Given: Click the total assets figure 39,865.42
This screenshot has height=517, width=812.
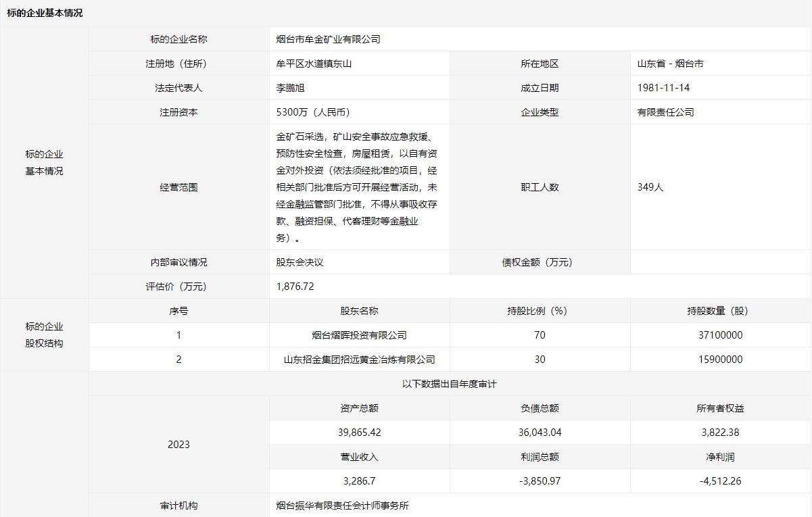Looking at the screenshot, I should point(359,433).
